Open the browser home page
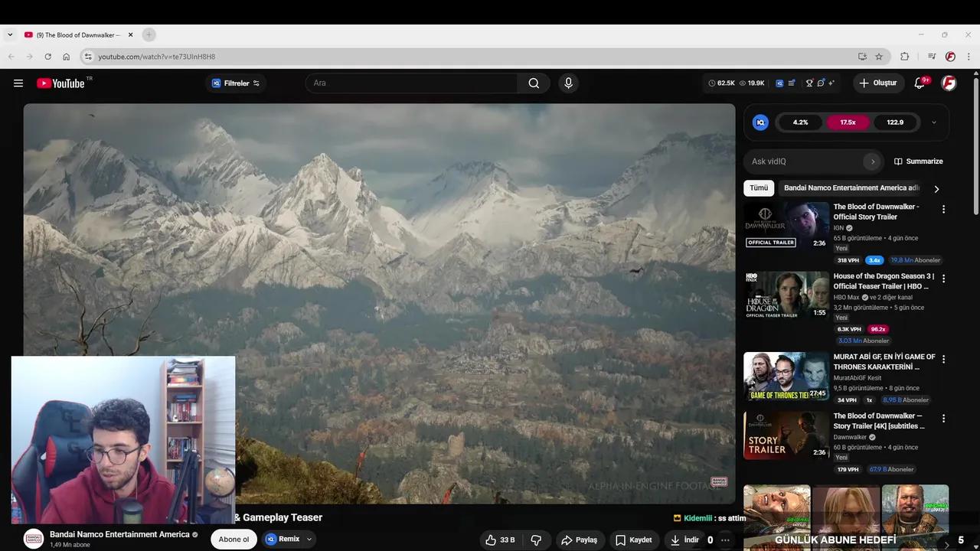 coord(67,57)
